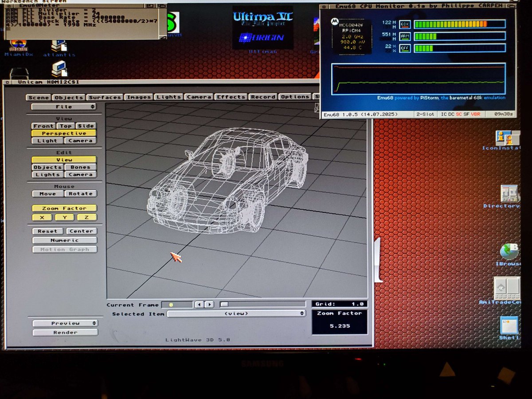Choose the Rotate mouse mode
Viewport: 532px width, 399px height.
(x=81, y=194)
